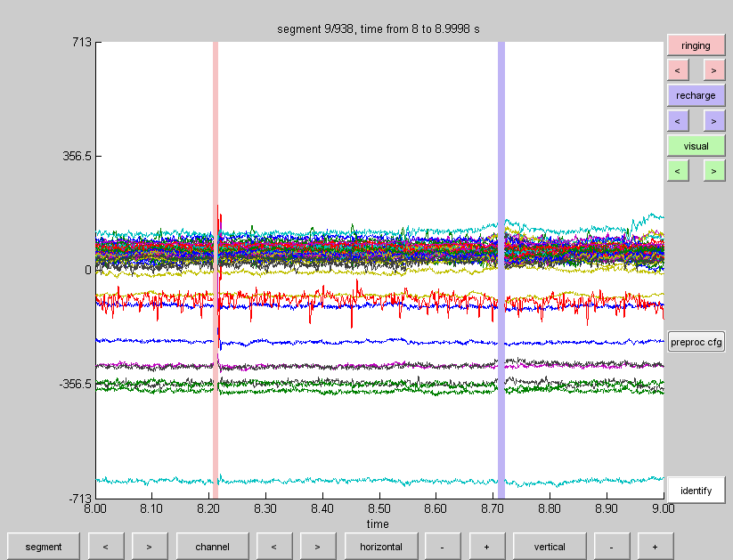Go to previous recharge artifact
Screen dimensions: 733x560
[x=678, y=120]
